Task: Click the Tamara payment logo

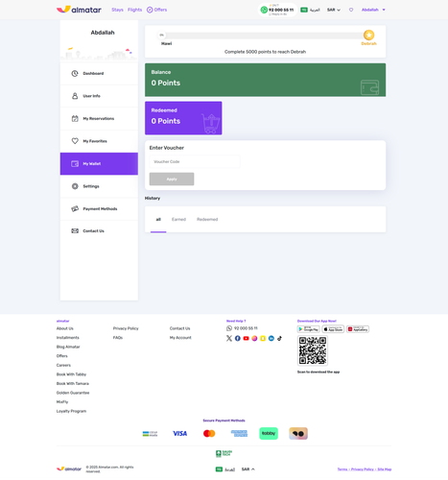Action: click(298, 433)
